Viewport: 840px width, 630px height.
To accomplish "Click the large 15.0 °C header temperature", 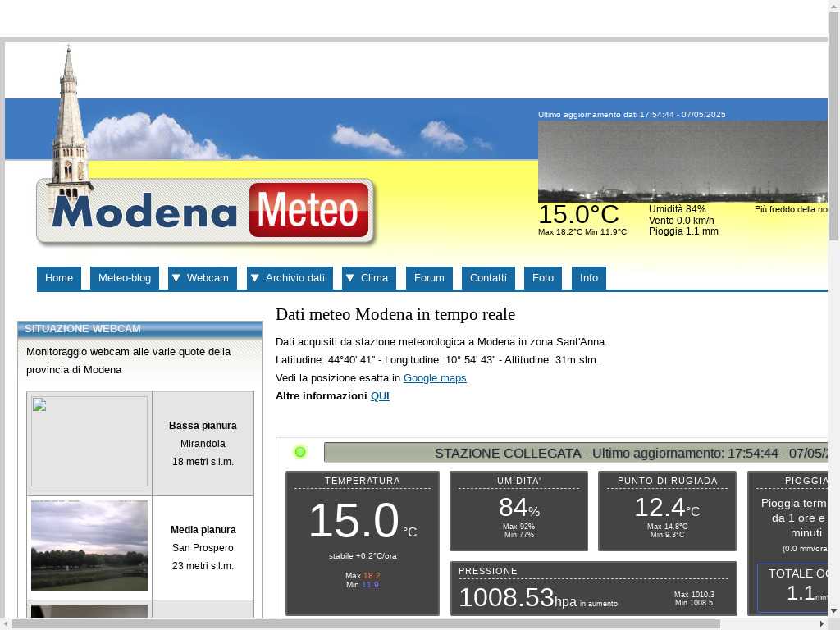I will click(x=578, y=214).
